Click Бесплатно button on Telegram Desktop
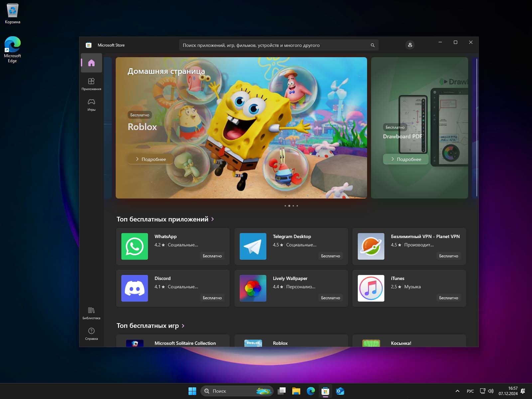Image resolution: width=532 pixels, height=399 pixels. coord(330,256)
